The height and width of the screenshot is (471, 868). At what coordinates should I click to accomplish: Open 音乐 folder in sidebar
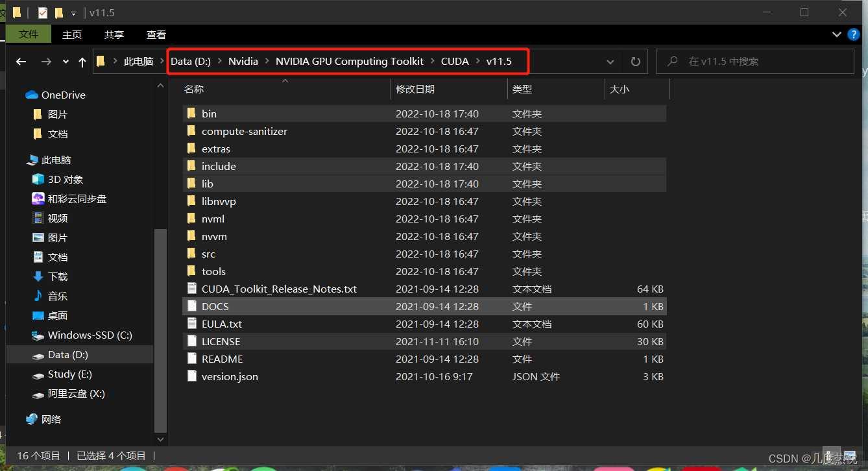pyautogui.click(x=50, y=296)
